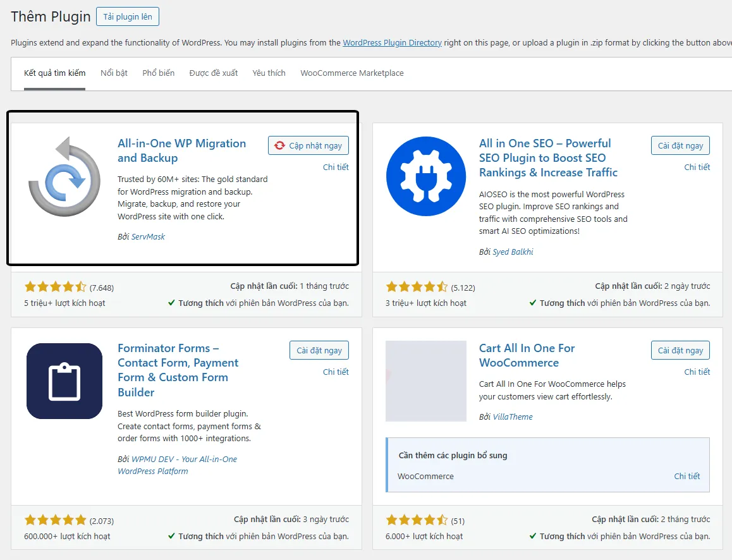The image size is (732, 560).
Task: Click the Thêm Plugin page heading
Action: pos(51,17)
